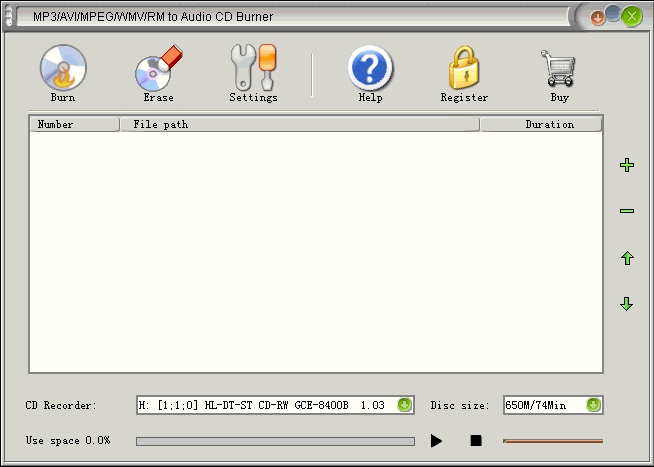Click the Number column header
This screenshot has width=654, height=467.
pyautogui.click(x=74, y=125)
